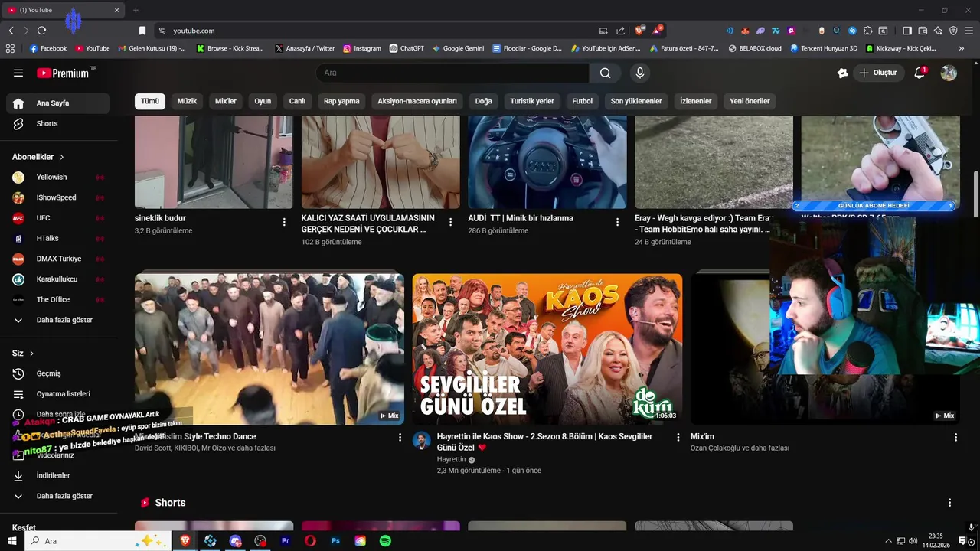Viewport: 980px width, 551px height.
Task: Go back with browser back arrow
Action: tap(11, 31)
